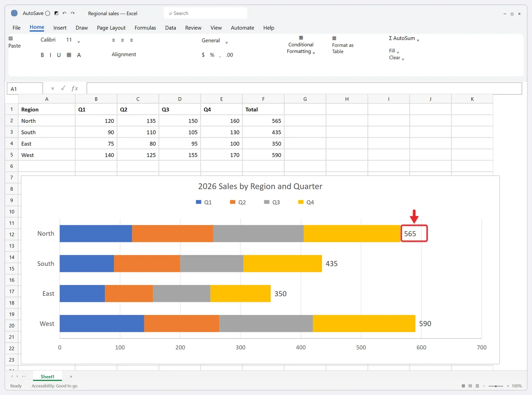The image size is (532, 395).
Task: Click the Paste clipboard icon
Action: click(x=11, y=38)
